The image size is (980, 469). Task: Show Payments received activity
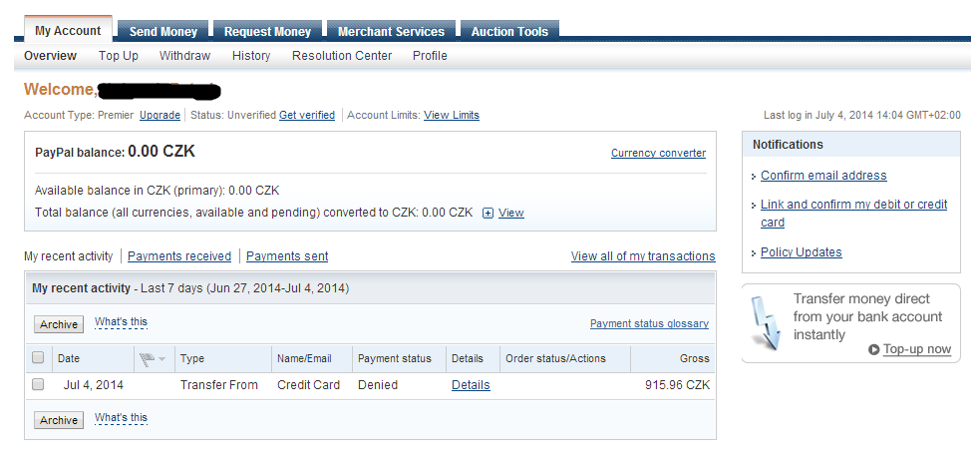[x=179, y=256]
